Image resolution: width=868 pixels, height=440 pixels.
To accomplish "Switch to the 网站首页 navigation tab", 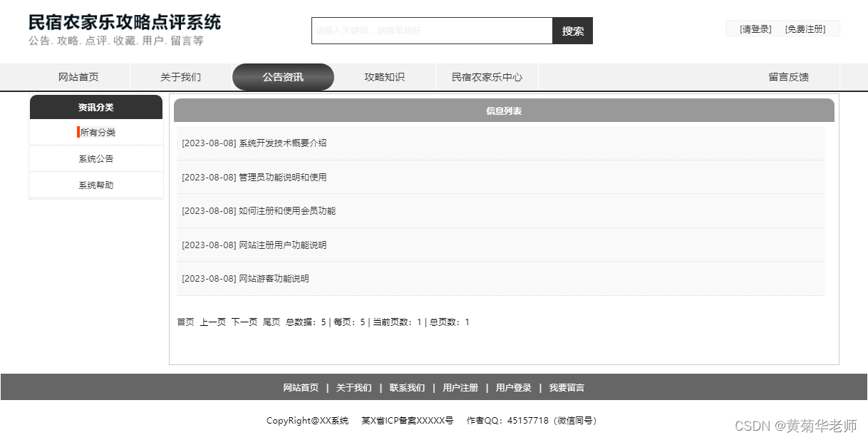I will (x=78, y=77).
